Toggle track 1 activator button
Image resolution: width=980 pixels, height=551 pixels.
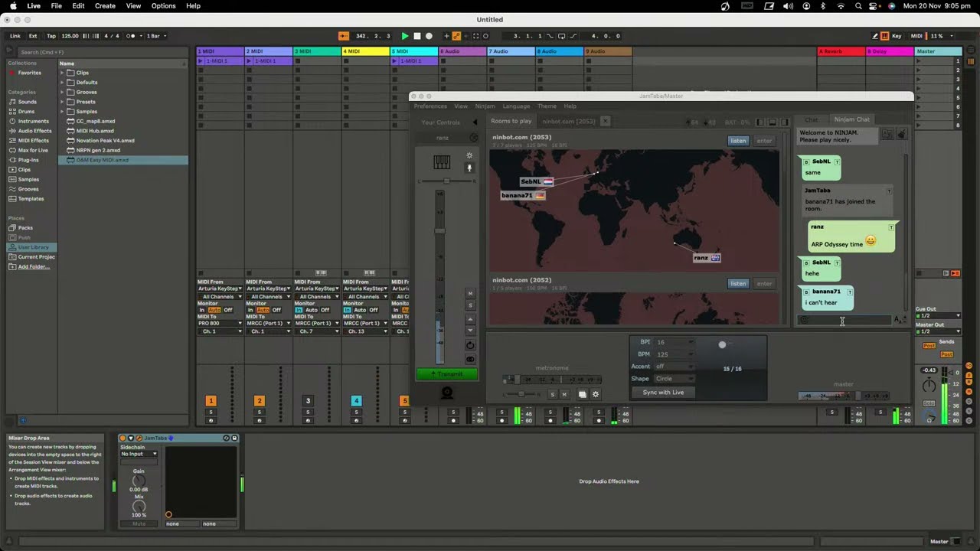pos(211,400)
